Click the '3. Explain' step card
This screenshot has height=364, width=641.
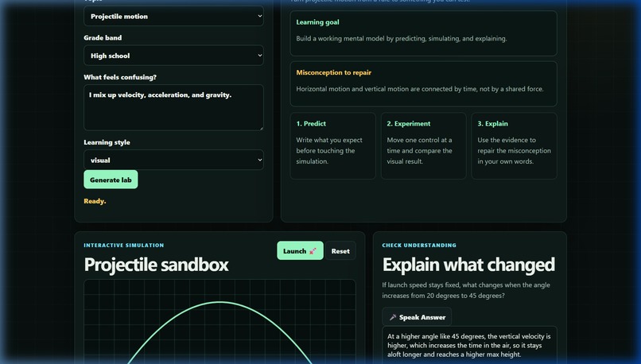(x=515, y=145)
